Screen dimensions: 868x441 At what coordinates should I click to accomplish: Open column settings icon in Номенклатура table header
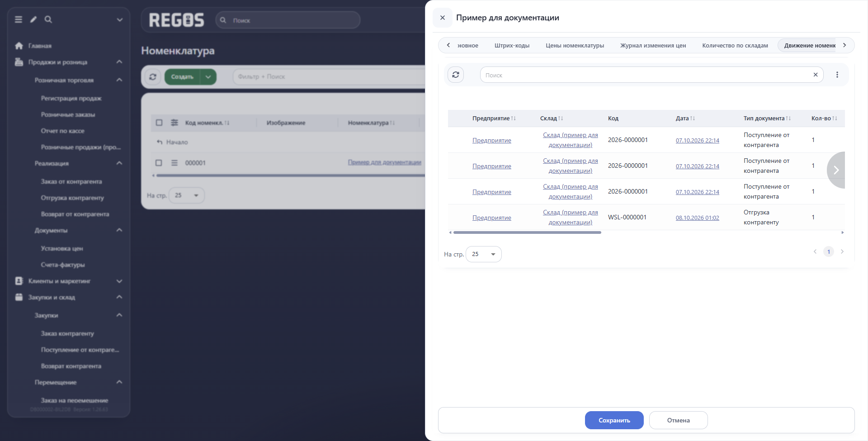point(175,123)
